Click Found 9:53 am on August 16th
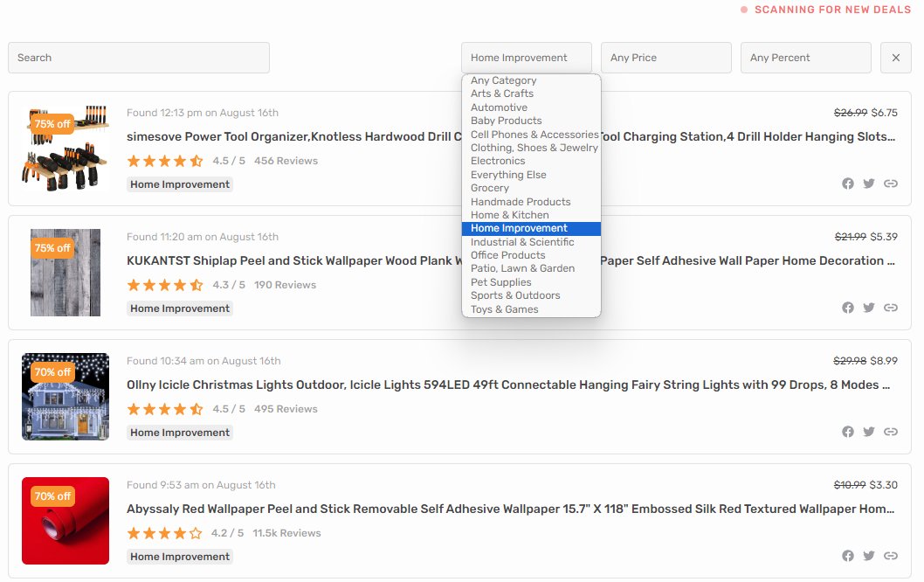The width and height of the screenshot is (924, 582). click(201, 485)
